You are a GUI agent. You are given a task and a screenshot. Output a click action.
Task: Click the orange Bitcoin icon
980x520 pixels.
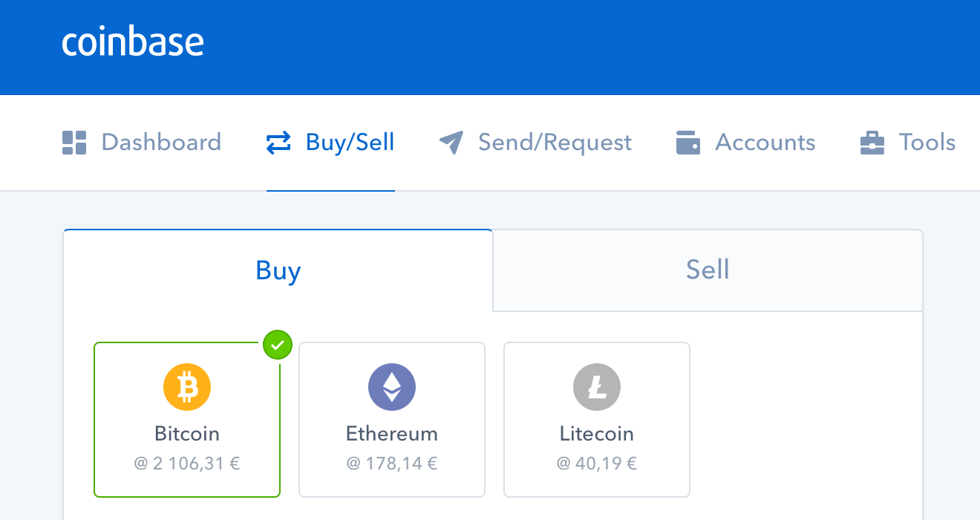coord(187,387)
